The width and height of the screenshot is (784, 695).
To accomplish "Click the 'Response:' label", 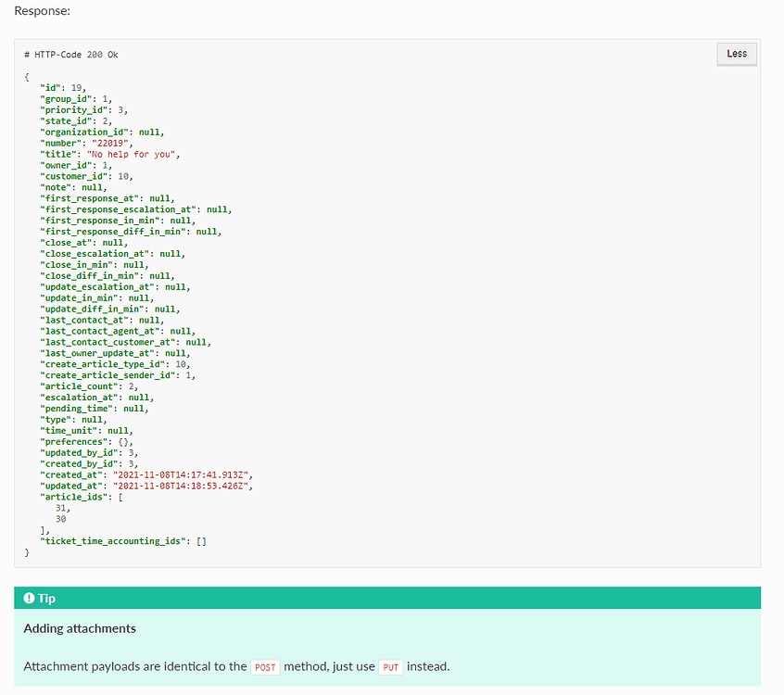I will (x=42, y=10).
